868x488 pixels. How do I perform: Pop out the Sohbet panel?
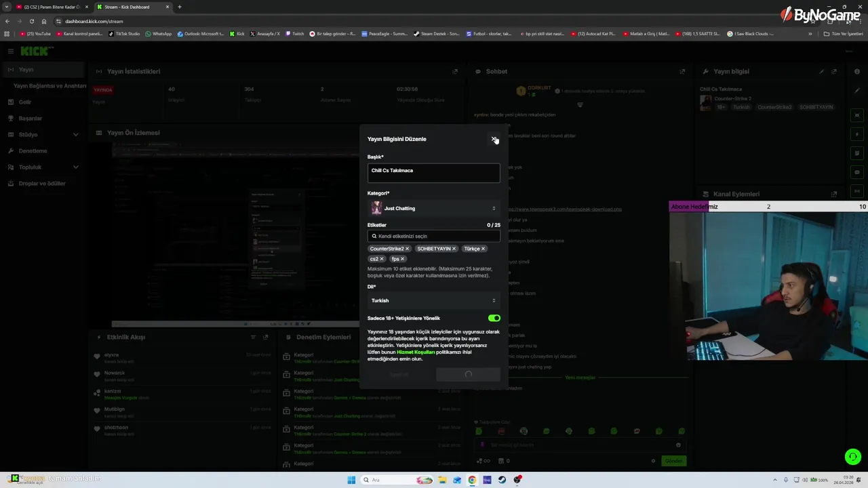(682, 71)
